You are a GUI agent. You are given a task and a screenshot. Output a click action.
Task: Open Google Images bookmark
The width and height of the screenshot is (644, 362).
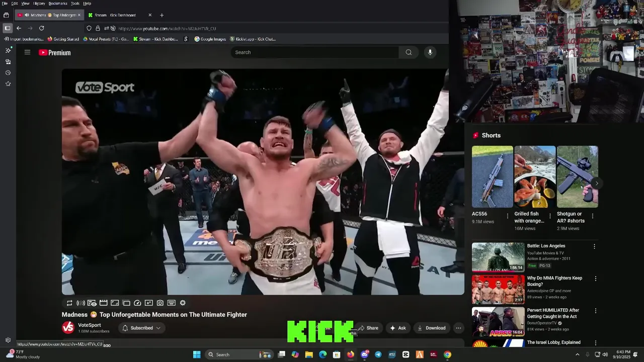click(210, 39)
